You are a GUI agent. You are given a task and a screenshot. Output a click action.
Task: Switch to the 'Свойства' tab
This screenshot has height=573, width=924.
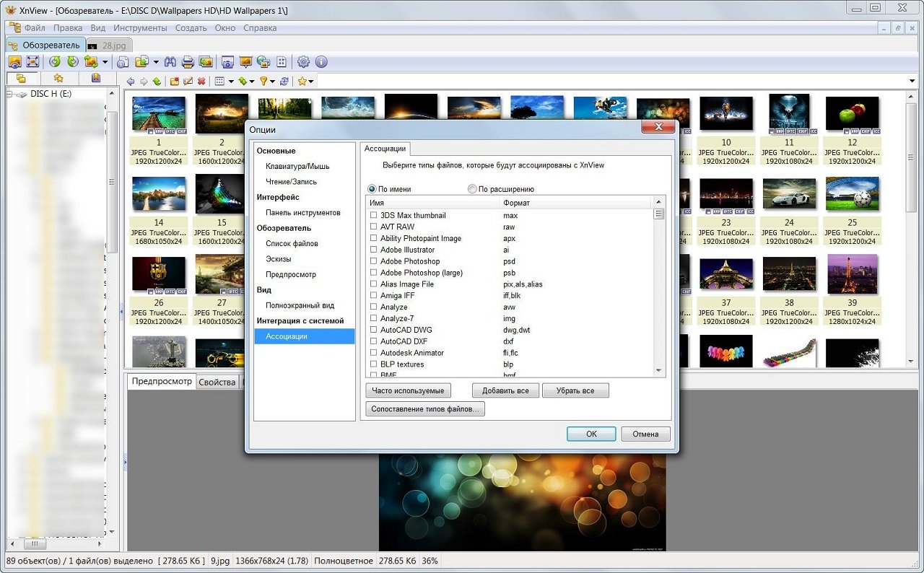tap(217, 382)
